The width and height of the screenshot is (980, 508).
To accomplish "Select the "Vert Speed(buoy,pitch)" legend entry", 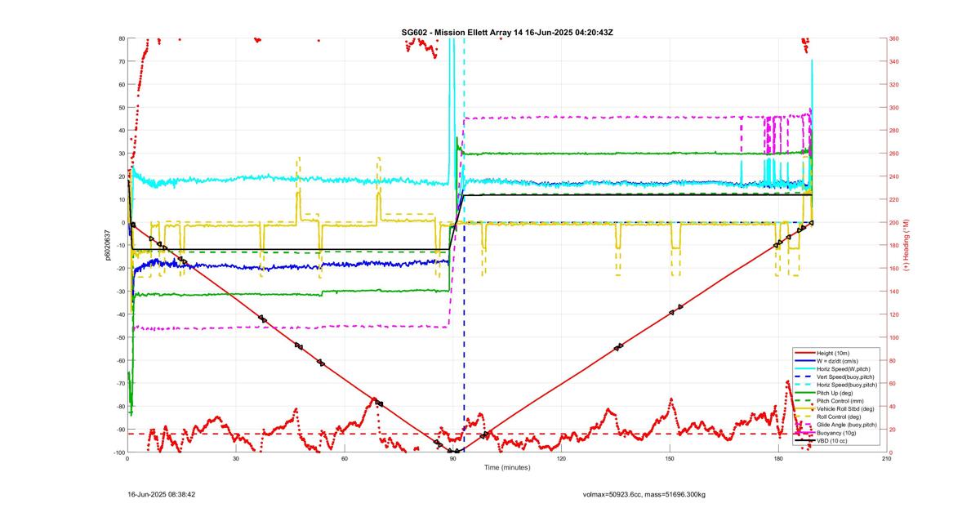I will [x=845, y=377].
